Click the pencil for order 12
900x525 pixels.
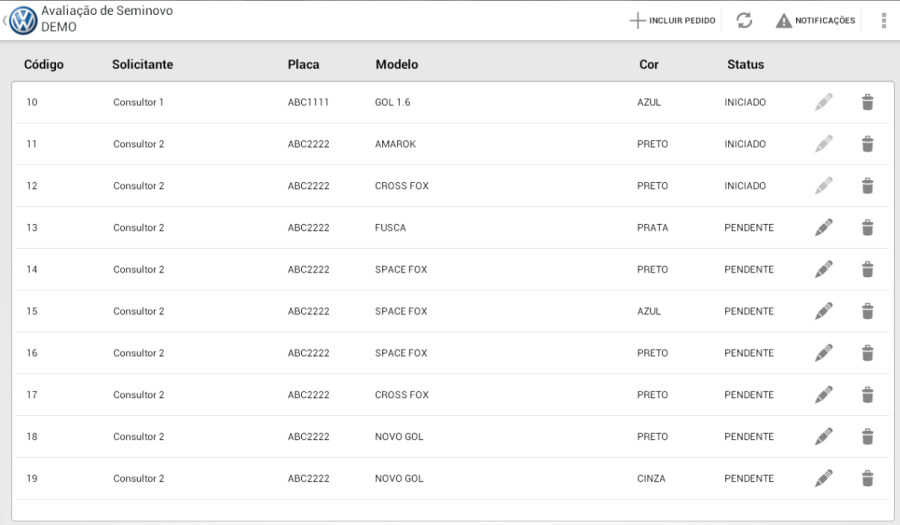(x=823, y=186)
